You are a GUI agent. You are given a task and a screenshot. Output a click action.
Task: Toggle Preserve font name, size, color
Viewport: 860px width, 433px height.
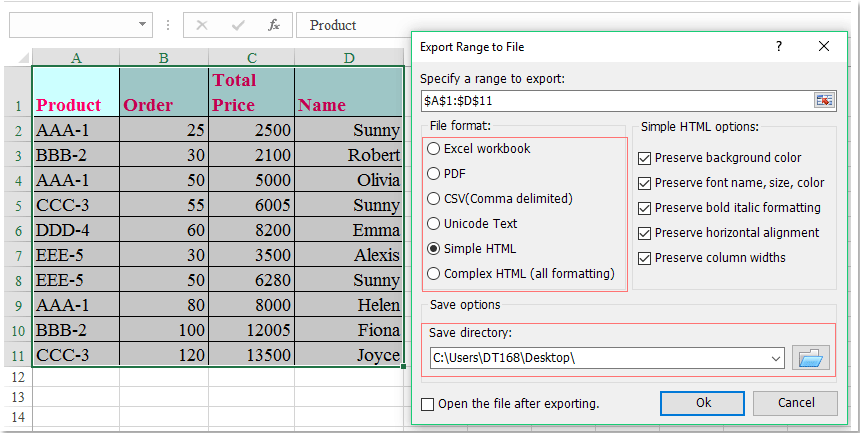645,183
